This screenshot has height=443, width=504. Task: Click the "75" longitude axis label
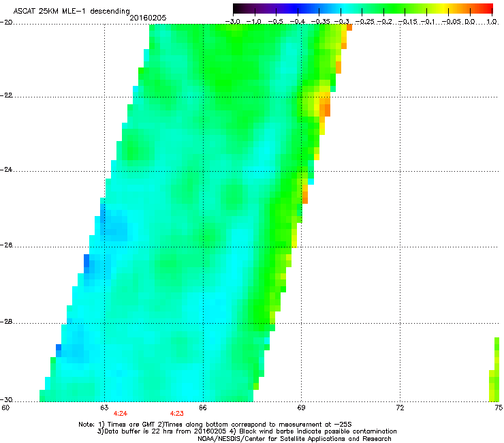click(499, 408)
